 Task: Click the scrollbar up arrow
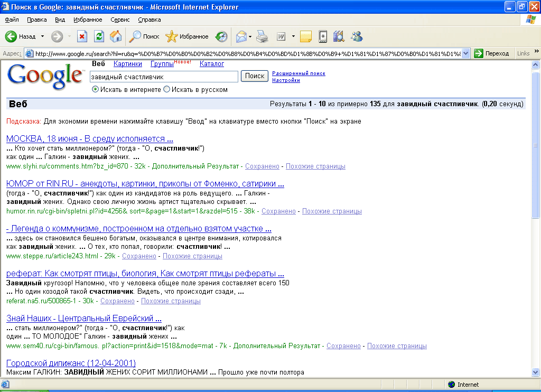[536, 64]
